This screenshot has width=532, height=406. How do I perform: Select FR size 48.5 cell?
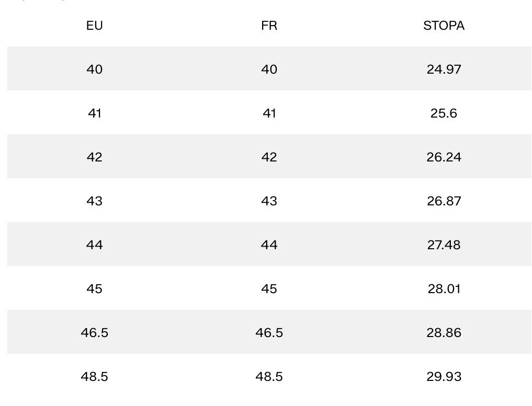pyautogui.click(x=269, y=376)
